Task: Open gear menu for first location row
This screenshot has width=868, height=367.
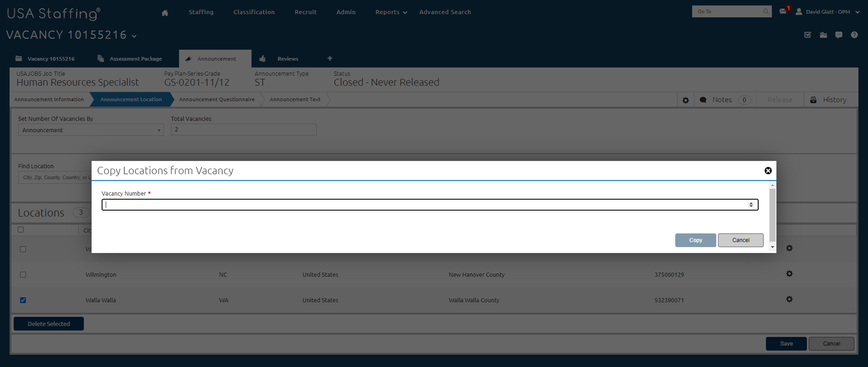Action: (789, 248)
